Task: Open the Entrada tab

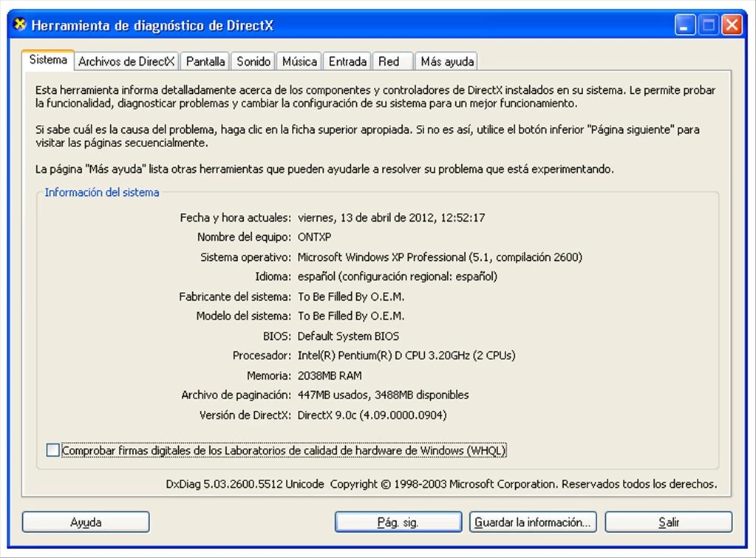Action: pos(347,61)
